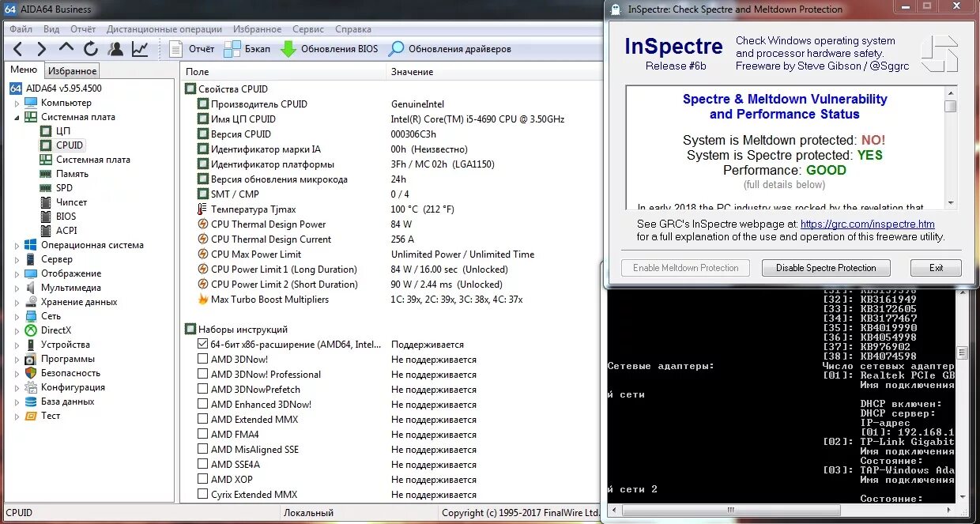The width and height of the screenshot is (980, 524).
Task: Select the BIOS tree item
Action: [58, 217]
